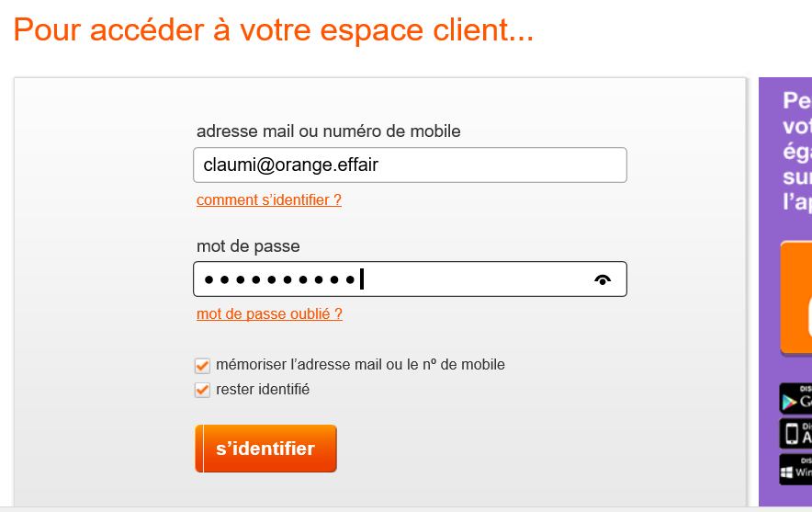812x512 pixels.
Task: Click the "mémoriser l'adresse mail" label text
Action: pos(360,365)
